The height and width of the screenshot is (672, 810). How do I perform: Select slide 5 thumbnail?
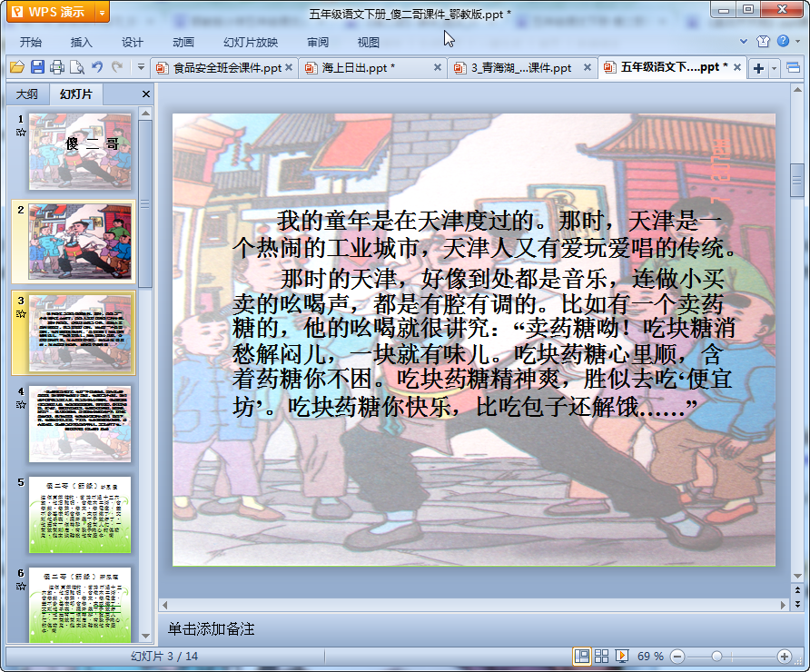click(x=80, y=515)
